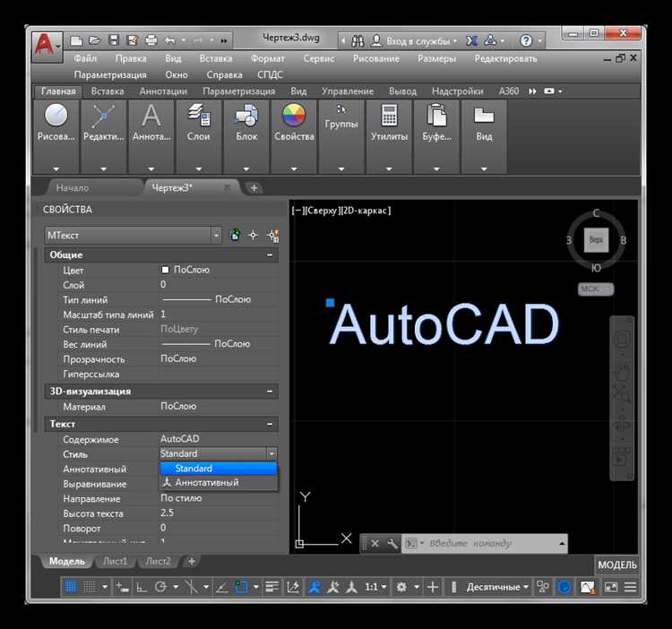Click the Quick Select icon in properties palette
The height and width of the screenshot is (629, 672).
tap(272, 235)
